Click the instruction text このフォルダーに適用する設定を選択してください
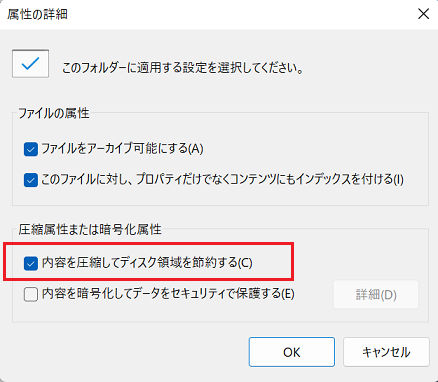Image resolution: width=438 pixels, height=382 pixels. point(183,68)
